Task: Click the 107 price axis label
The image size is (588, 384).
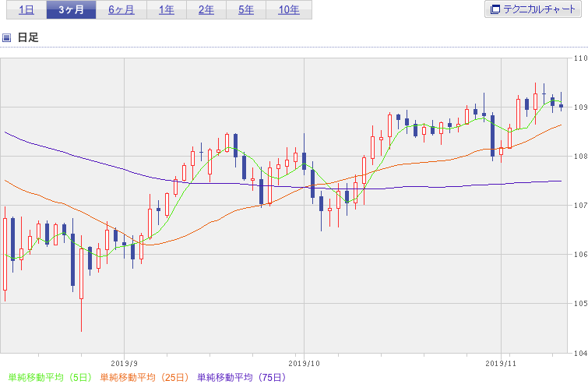Action: (x=580, y=206)
